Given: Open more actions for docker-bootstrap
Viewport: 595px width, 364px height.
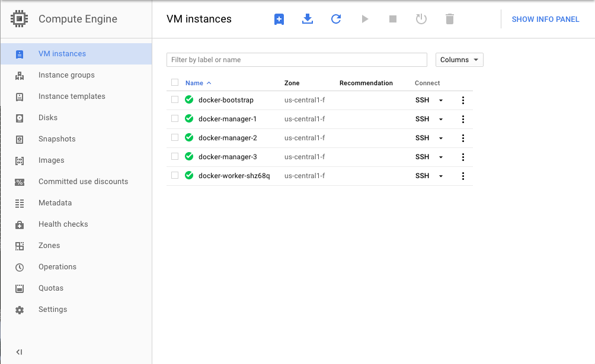Looking at the screenshot, I should pyautogui.click(x=463, y=100).
